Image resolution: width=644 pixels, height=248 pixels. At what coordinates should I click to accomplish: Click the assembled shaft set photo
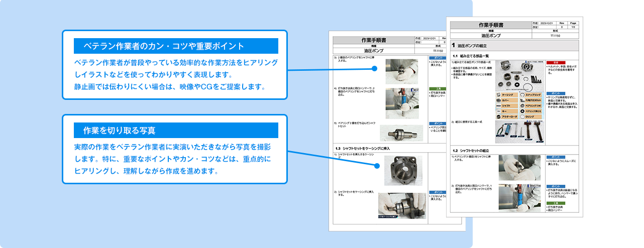(401, 133)
